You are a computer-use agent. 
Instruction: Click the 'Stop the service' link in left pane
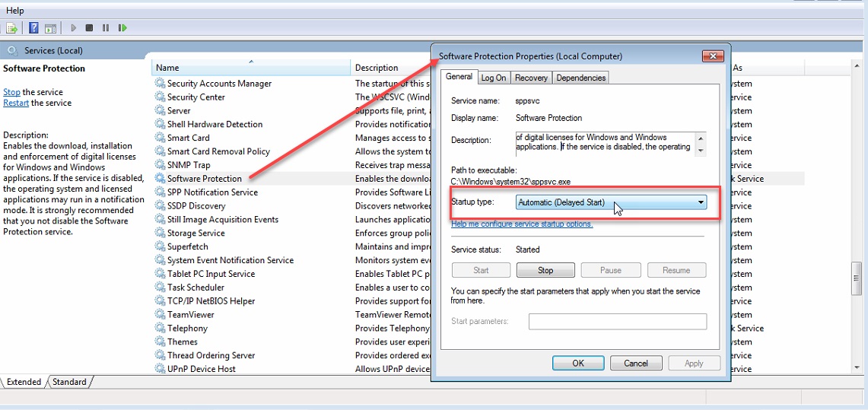tap(11, 92)
